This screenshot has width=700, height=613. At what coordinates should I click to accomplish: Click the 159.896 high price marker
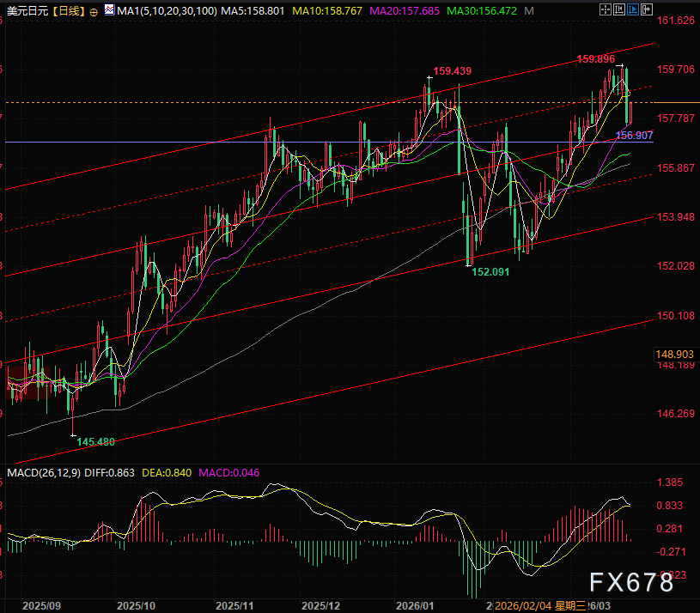[595, 59]
